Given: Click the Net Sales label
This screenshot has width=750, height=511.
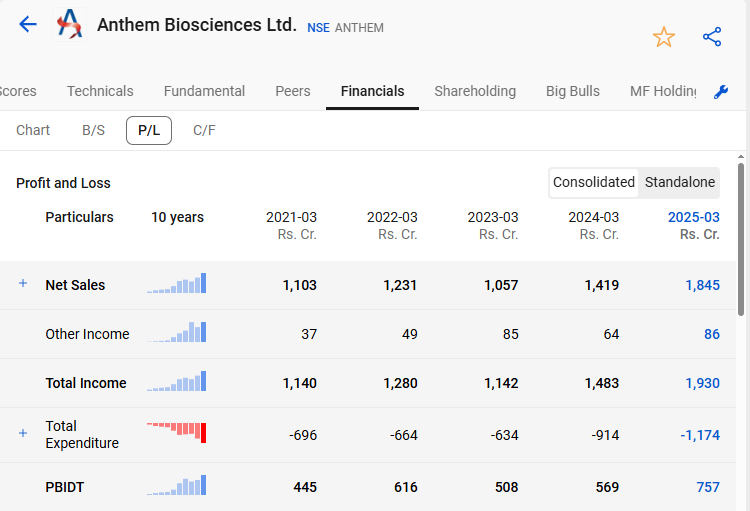Looking at the screenshot, I should tap(75, 285).
